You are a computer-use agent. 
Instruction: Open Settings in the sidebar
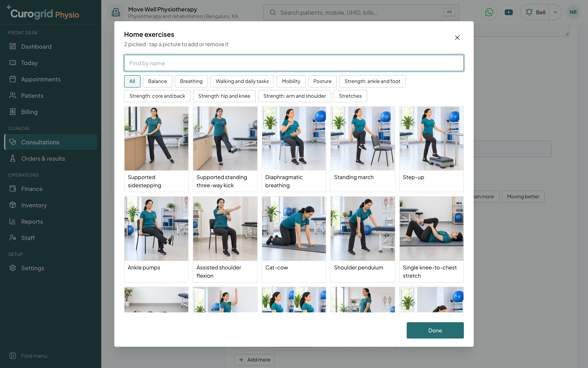pos(51,268)
